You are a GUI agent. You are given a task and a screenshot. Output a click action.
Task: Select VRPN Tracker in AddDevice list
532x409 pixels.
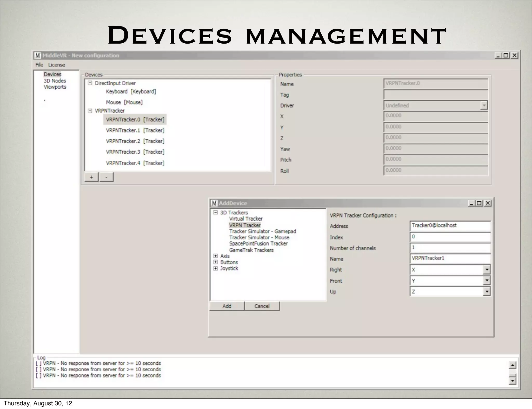(x=245, y=225)
